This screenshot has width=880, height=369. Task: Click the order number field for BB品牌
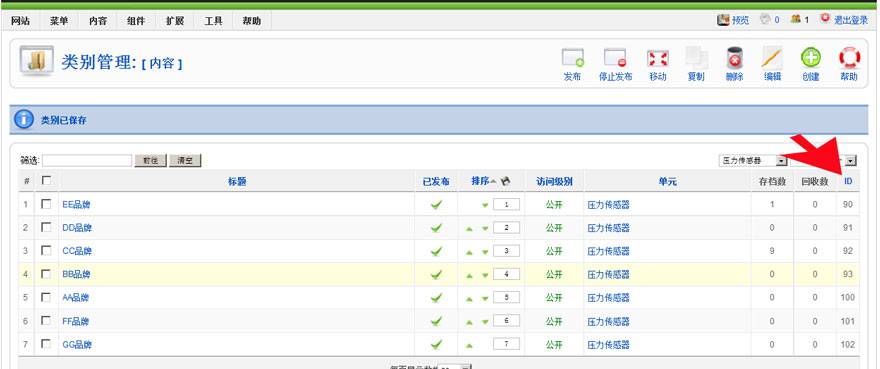pyautogui.click(x=506, y=275)
